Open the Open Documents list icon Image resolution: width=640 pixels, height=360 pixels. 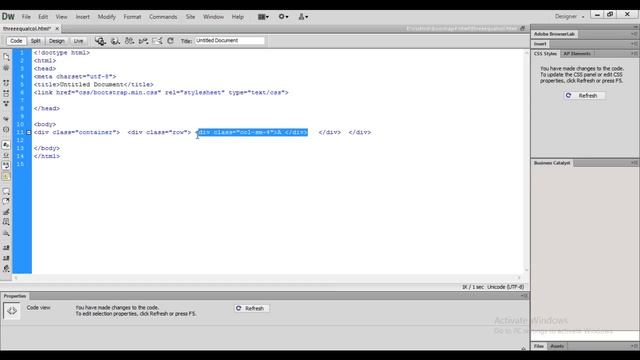[x=6, y=57]
